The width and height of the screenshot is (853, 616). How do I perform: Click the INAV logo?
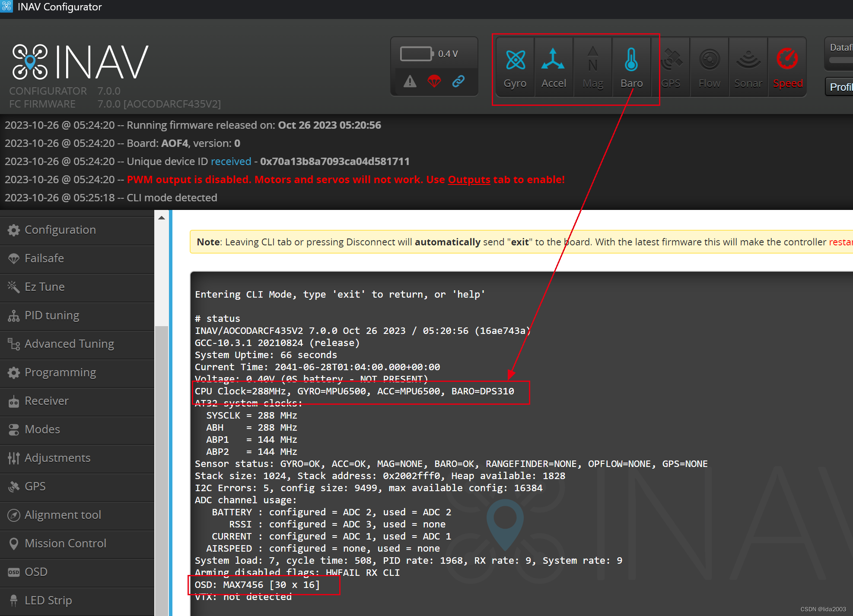pyautogui.click(x=80, y=62)
